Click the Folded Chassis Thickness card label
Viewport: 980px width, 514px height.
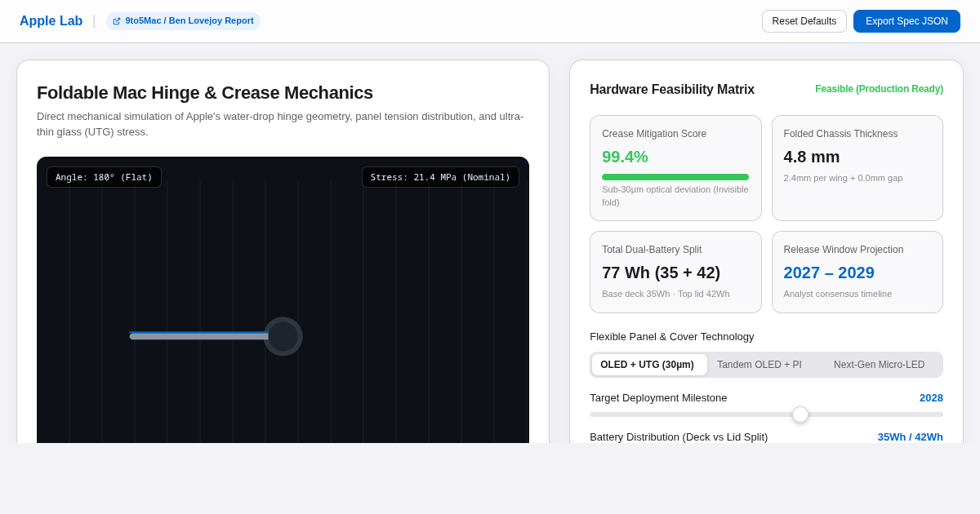(x=840, y=134)
